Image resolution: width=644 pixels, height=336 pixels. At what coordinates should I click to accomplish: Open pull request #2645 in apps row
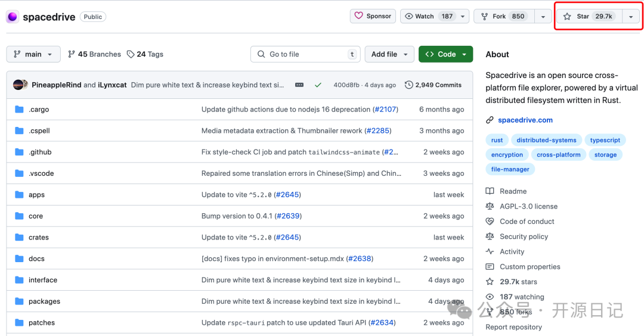tap(287, 194)
